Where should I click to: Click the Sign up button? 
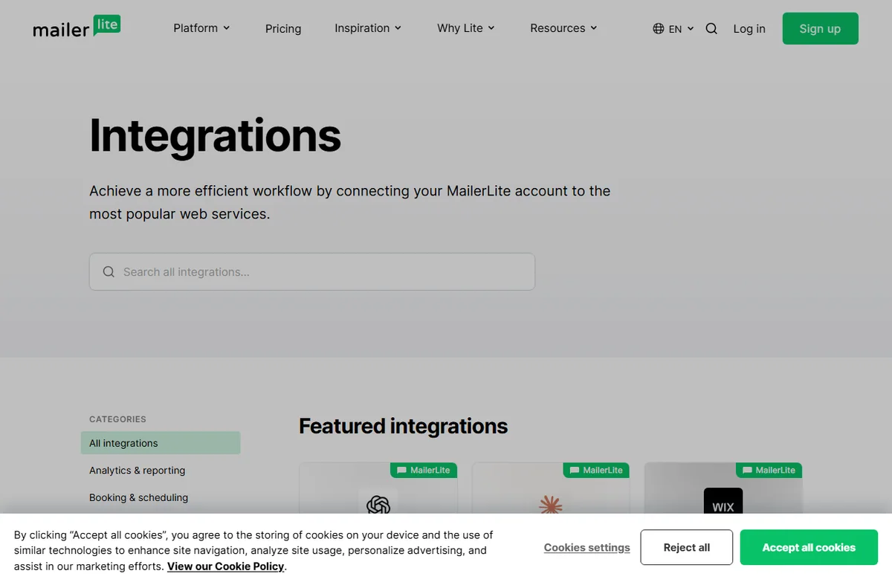(821, 28)
